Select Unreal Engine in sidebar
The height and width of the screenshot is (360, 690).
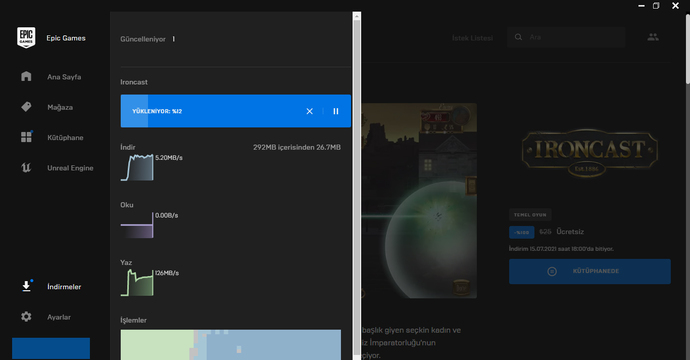tap(70, 168)
